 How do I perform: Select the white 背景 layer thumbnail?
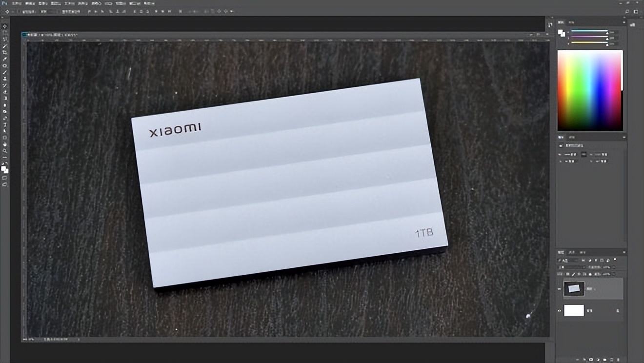click(574, 310)
